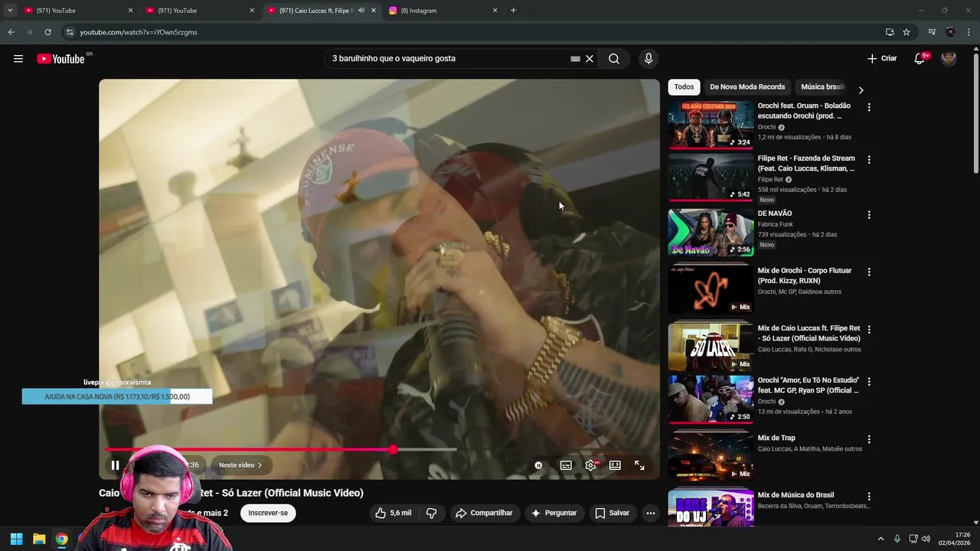Image resolution: width=980 pixels, height=551 pixels.
Task: Open taskbar volume speaker icon
Action: pyautogui.click(x=926, y=539)
